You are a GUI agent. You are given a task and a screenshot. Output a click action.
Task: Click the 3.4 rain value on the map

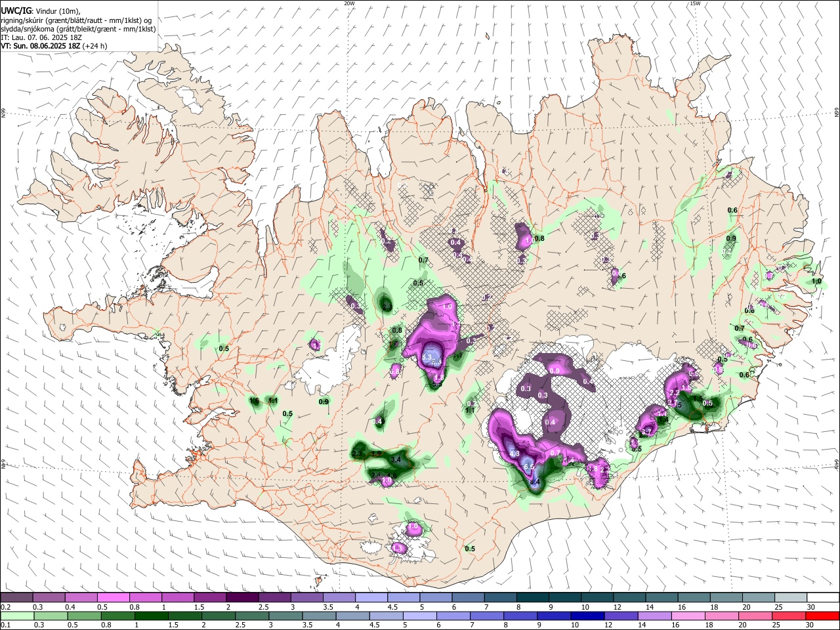coord(396,460)
